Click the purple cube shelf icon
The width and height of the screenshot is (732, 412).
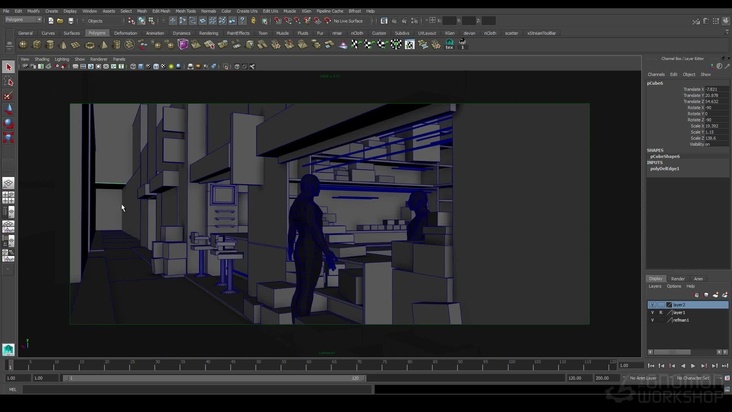(183, 44)
